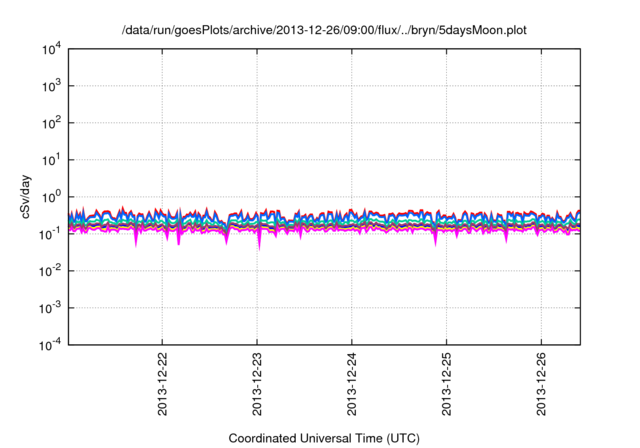Viewport: 640px width, 448px height.
Task: Click the 10^-2 y-axis tick label
Action: (x=50, y=271)
